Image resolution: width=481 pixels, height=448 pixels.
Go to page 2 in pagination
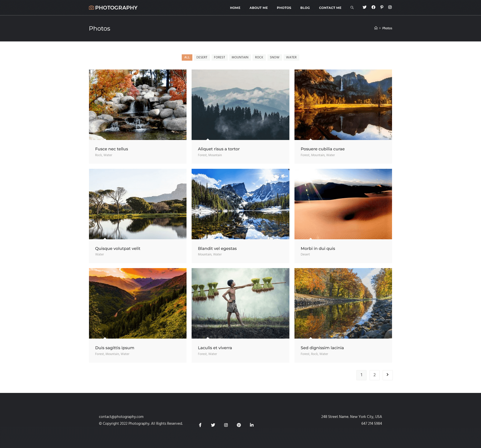point(375,375)
